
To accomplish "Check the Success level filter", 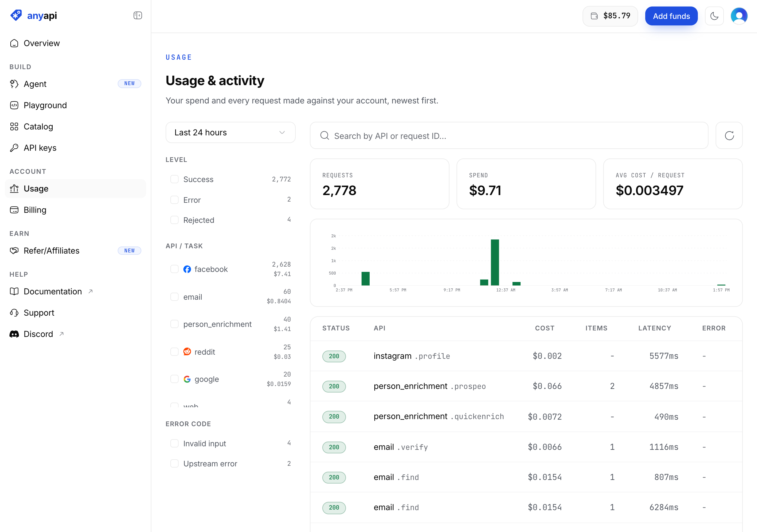I will coord(174,179).
